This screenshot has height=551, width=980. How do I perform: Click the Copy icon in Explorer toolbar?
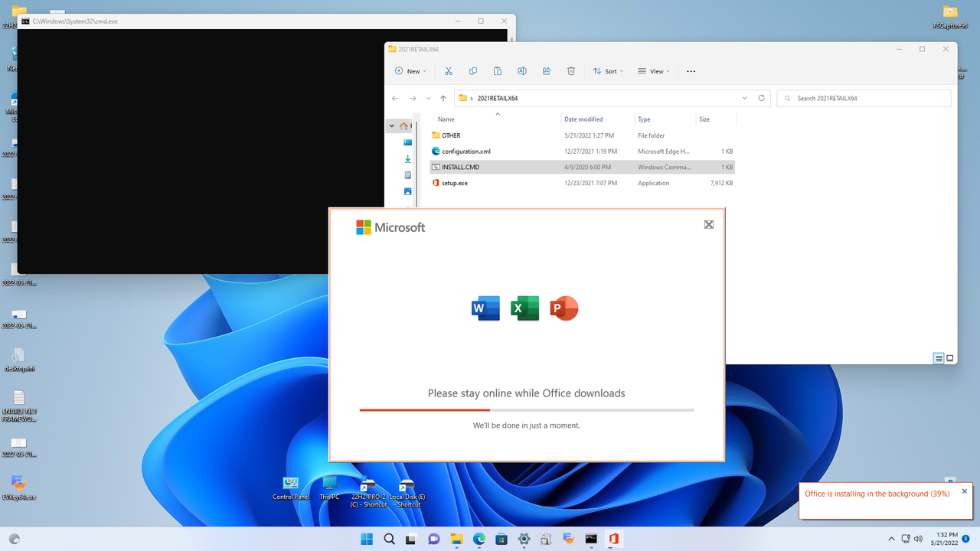[473, 71]
